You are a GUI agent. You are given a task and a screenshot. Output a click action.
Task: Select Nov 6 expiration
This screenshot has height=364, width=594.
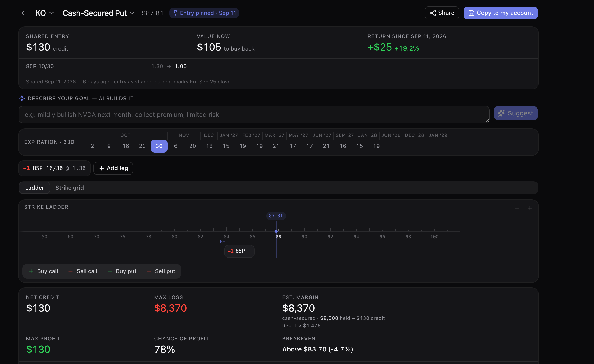tap(176, 146)
